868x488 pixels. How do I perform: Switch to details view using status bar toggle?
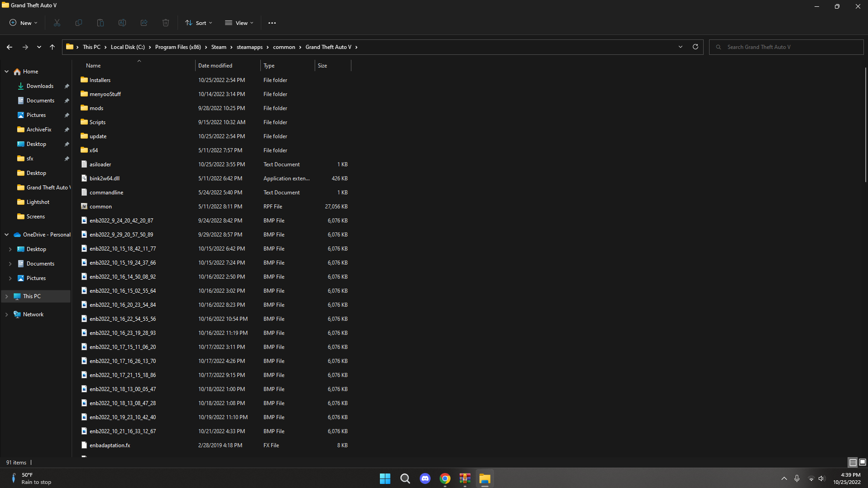[853, 462]
